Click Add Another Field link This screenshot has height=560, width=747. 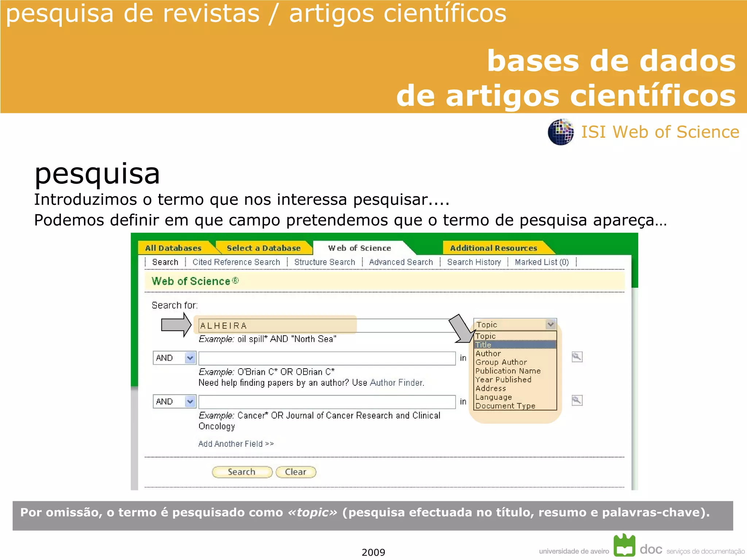(x=236, y=444)
